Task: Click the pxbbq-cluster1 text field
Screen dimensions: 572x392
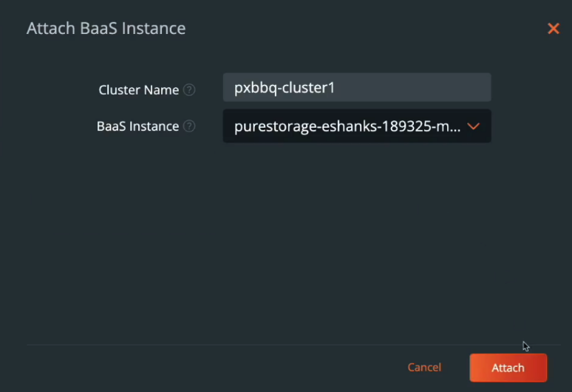Action: click(357, 87)
